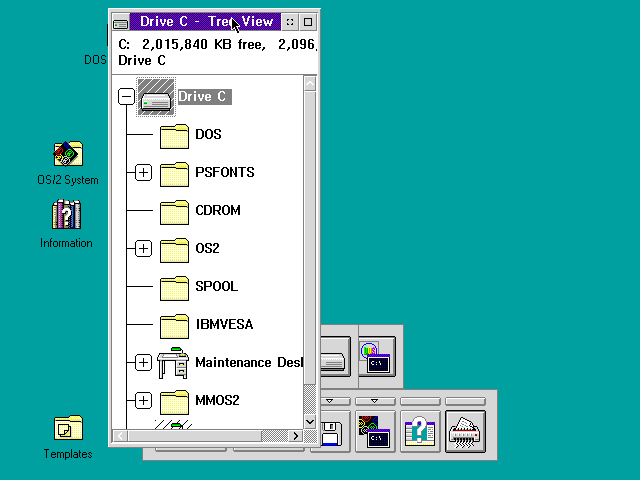Select the OS2 folder icon in the tree
Screen dimensions: 640x480
[174, 250]
